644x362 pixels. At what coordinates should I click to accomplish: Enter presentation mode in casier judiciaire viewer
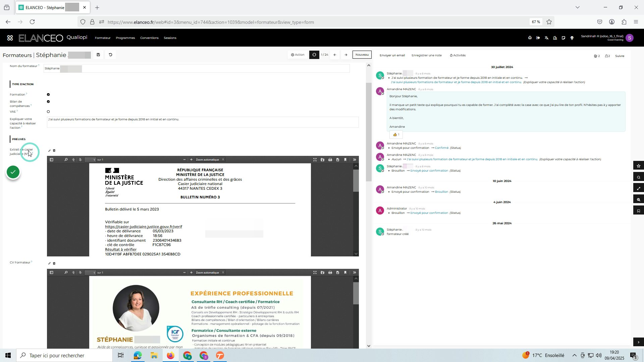coord(315,160)
